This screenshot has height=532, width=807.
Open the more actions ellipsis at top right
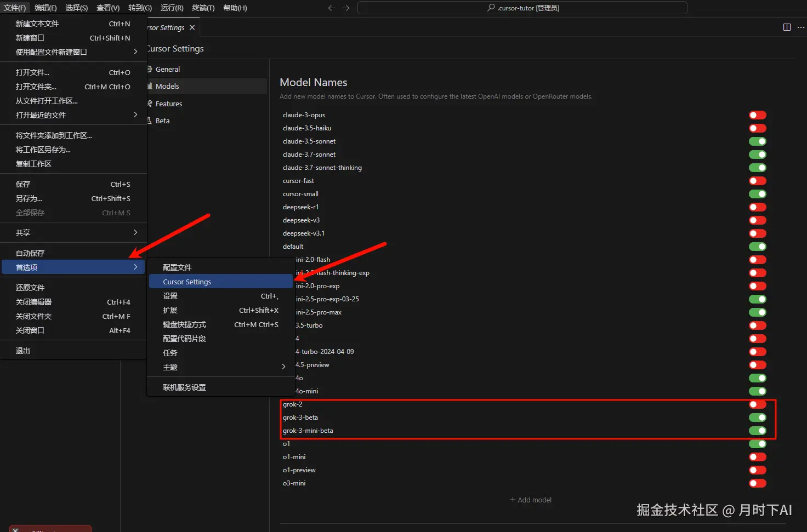pyautogui.click(x=801, y=27)
